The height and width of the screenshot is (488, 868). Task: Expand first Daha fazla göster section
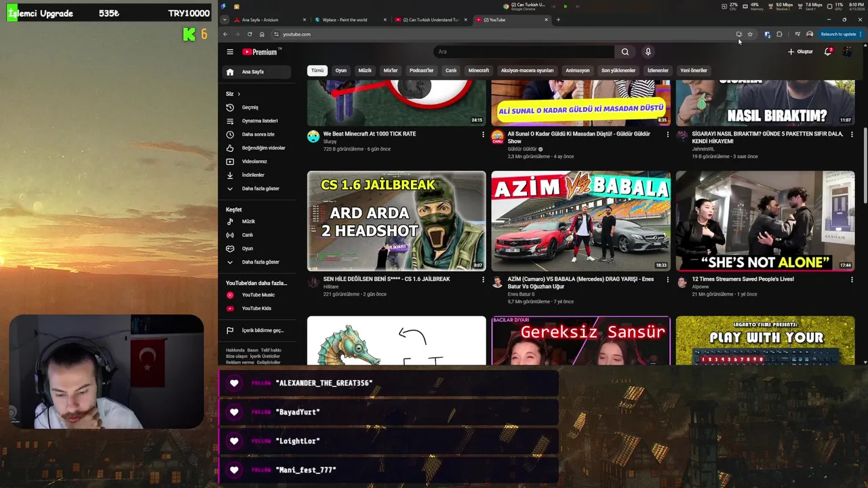coord(257,188)
